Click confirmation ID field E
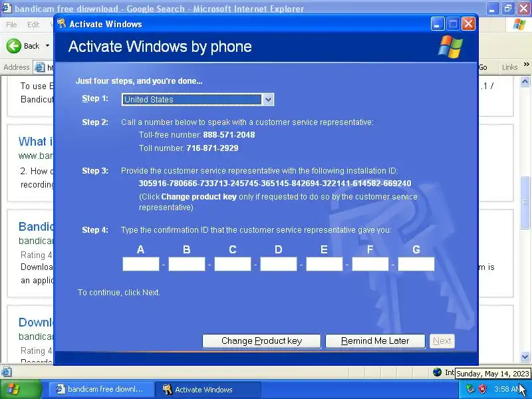 coord(325,264)
